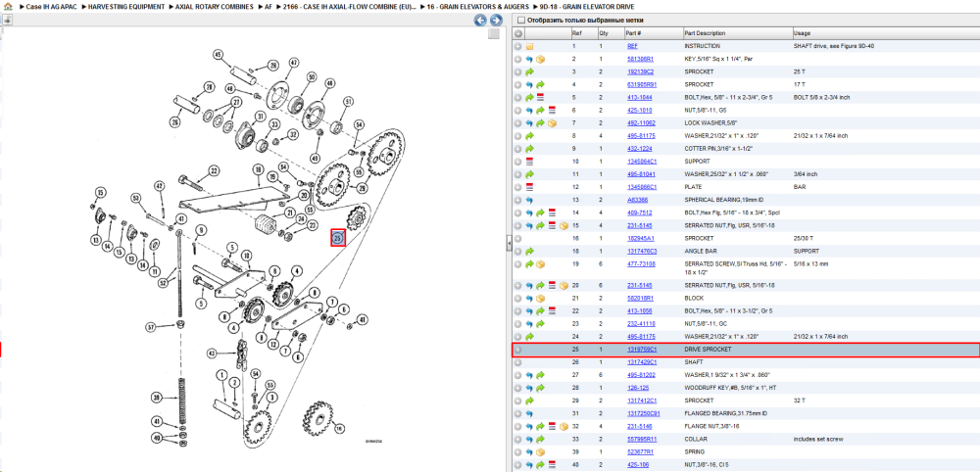Click package icon in SERRATED SCREW row
Image resolution: width=980 pixels, height=472 pixels.
(540, 265)
